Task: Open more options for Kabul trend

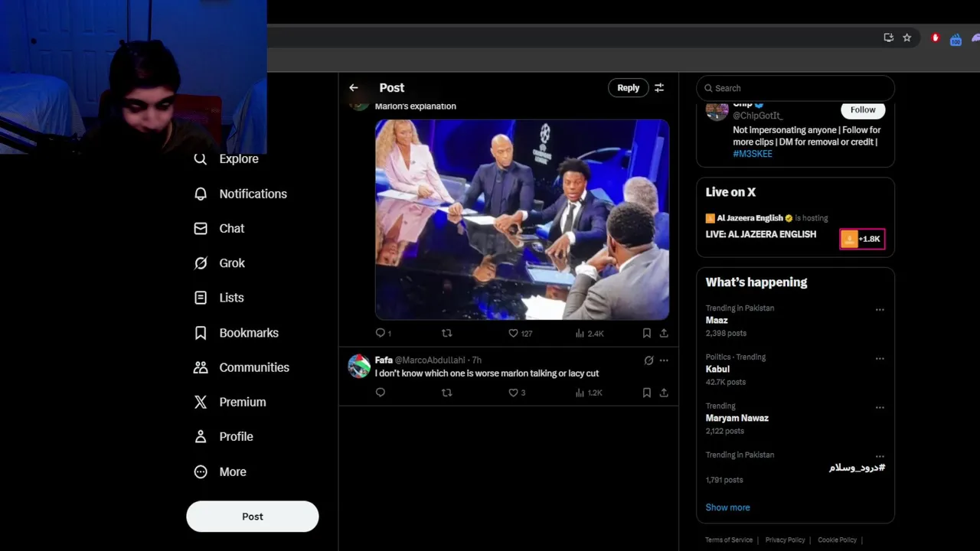Action: [x=880, y=359]
